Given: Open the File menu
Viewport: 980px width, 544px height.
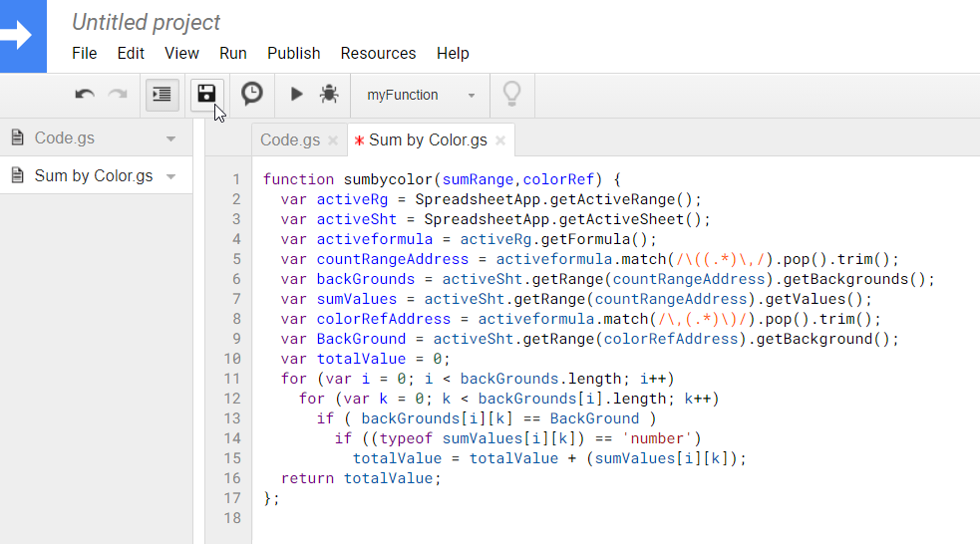Looking at the screenshot, I should tap(85, 53).
